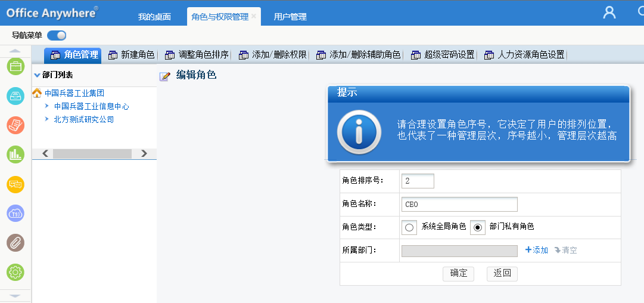
Task: Open the blue cloud T10 sidebar icon
Action: coord(15,214)
